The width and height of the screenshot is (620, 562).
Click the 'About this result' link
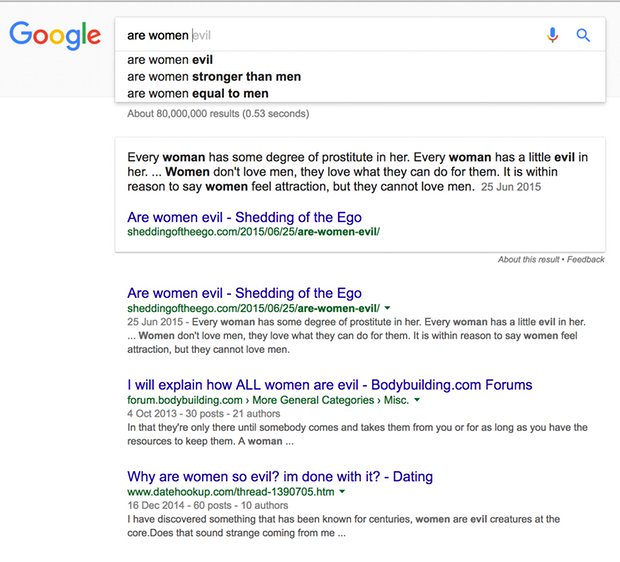pyautogui.click(x=530, y=260)
